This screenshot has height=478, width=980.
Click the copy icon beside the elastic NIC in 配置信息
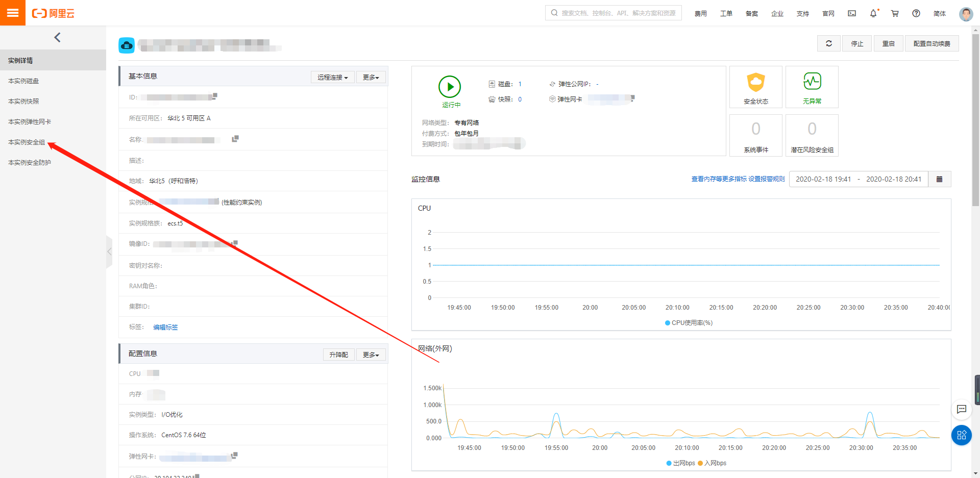point(235,455)
